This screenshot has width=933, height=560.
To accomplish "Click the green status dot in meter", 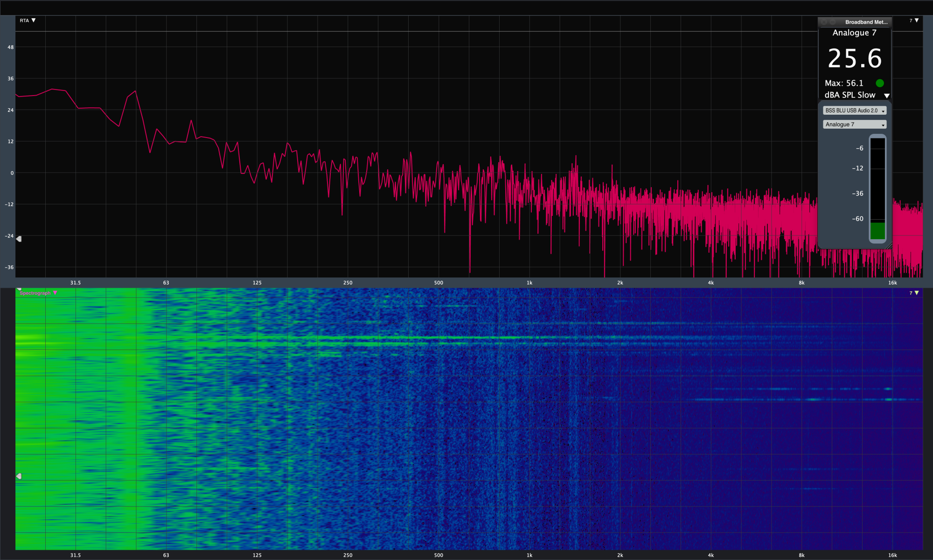I will [x=880, y=83].
